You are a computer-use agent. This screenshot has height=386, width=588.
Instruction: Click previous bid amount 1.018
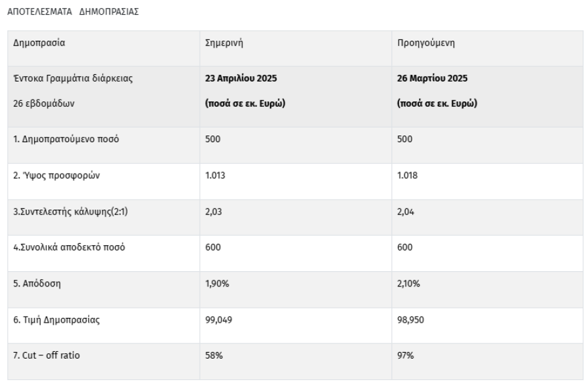click(x=406, y=176)
